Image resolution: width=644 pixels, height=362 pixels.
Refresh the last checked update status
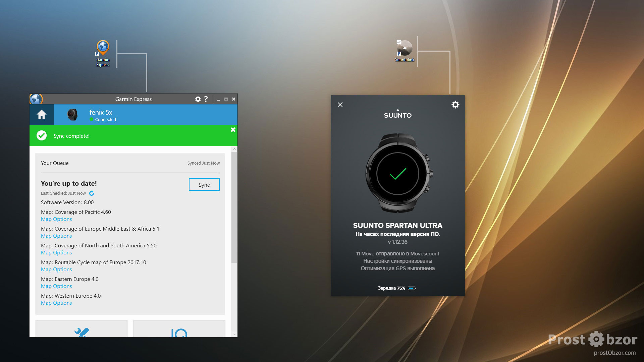(x=92, y=193)
